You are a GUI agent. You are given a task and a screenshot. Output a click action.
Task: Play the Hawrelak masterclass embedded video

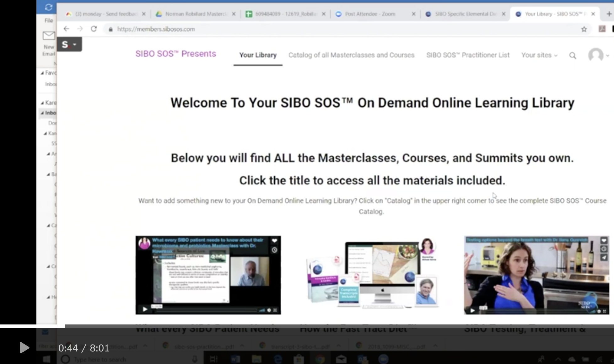tap(145, 309)
